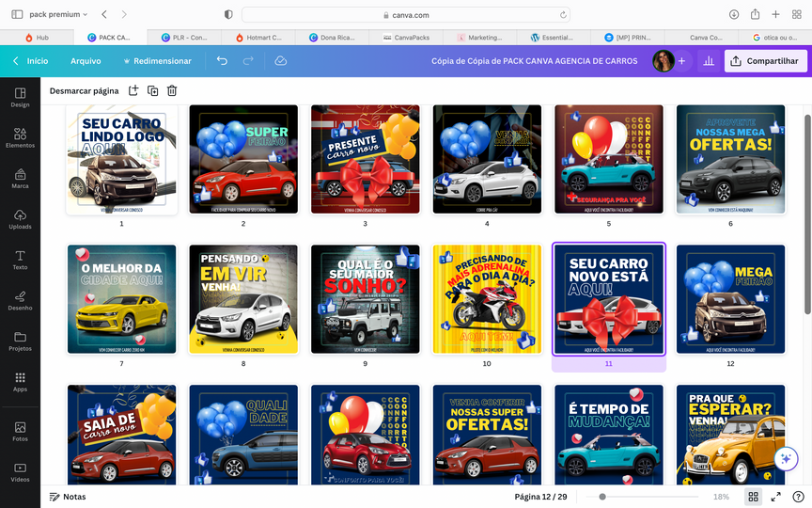Image resolution: width=812 pixels, height=508 pixels.
Task: Click the undo arrow in Canva toolbar
Action: click(222, 61)
